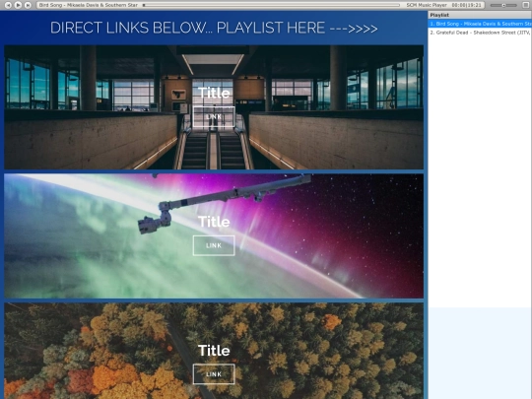Image resolution: width=532 pixels, height=399 pixels.
Task: Skip to the next track in the player
Action: (29, 5)
